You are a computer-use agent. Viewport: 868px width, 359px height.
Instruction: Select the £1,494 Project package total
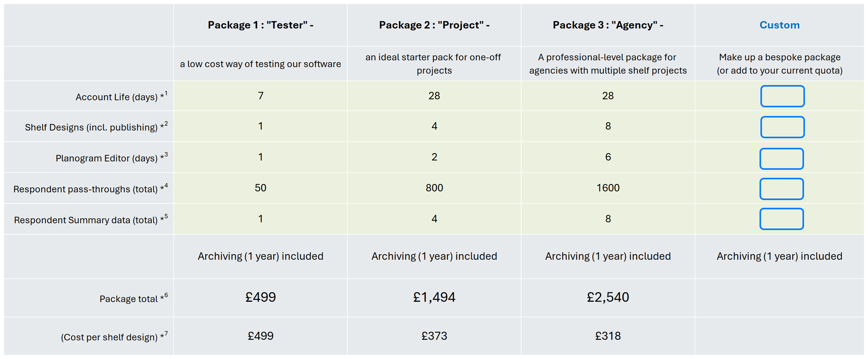tap(434, 297)
